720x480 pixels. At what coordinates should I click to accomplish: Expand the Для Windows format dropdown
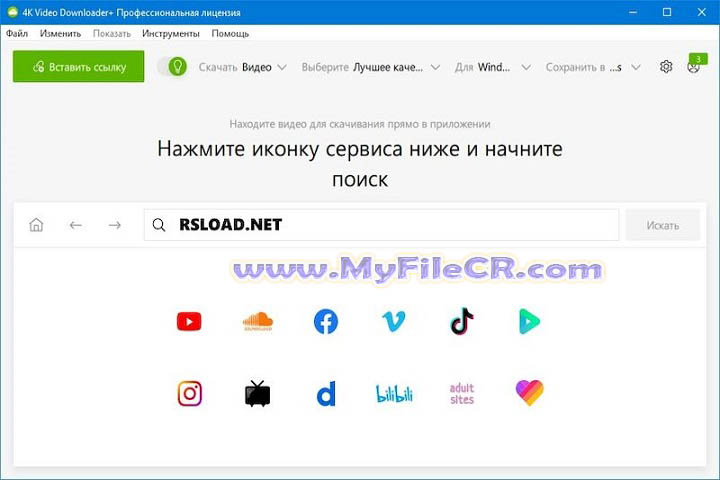(x=493, y=68)
